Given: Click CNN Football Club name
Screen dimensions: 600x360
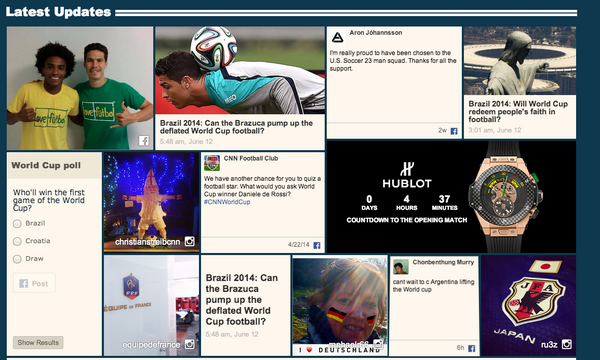Looking at the screenshot, I should pyautogui.click(x=251, y=158).
